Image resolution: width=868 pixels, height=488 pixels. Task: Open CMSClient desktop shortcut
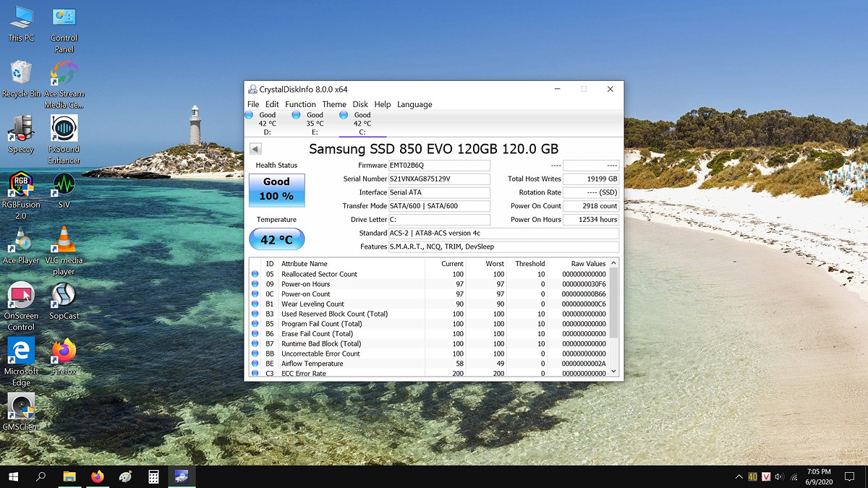pos(21,413)
